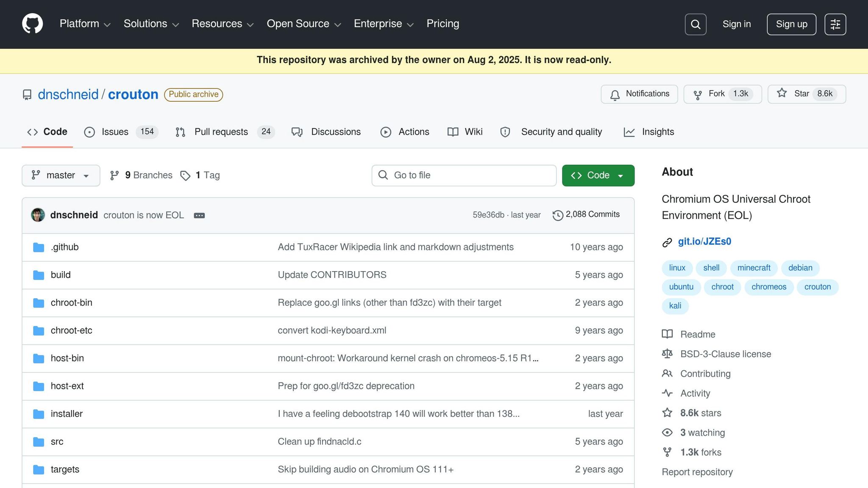The width and height of the screenshot is (868, 488).
Task: Click the repository icon before dnschneid
Action: pos(27,94)
